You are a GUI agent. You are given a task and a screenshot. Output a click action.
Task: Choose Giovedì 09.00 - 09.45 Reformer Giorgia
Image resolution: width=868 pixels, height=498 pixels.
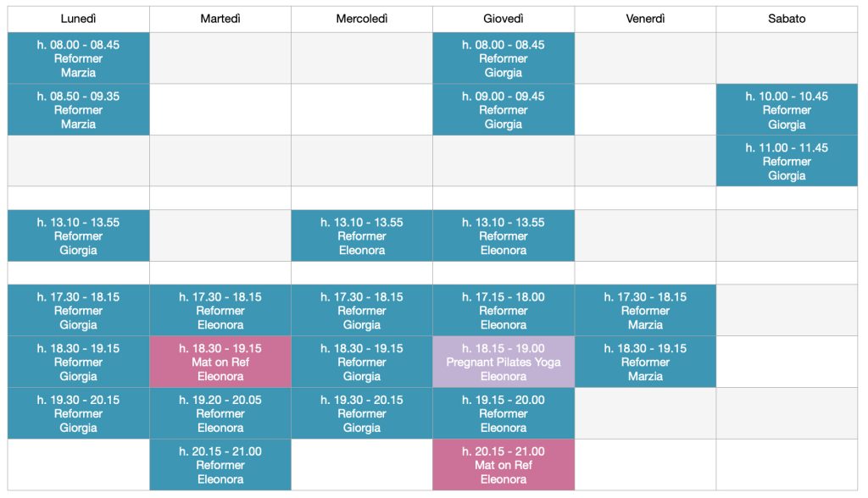[504, 109]
